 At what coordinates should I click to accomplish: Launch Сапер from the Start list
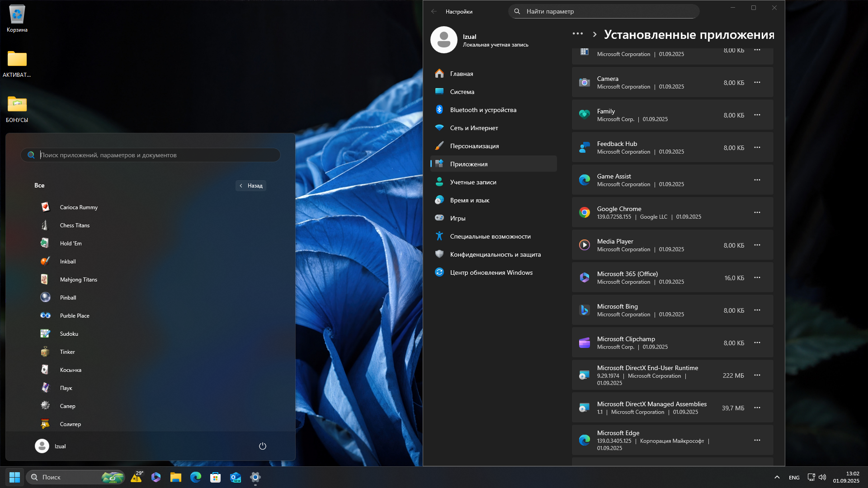tap(151, 406)
